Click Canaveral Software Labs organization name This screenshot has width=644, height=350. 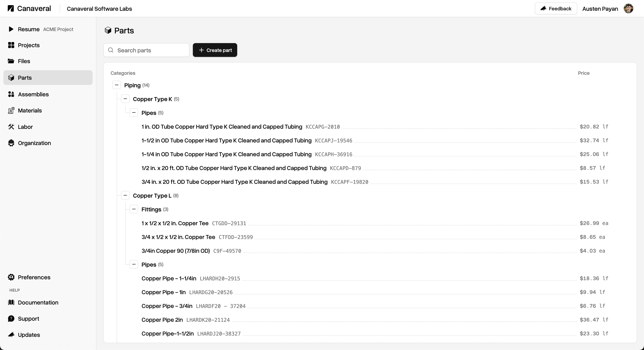(x=99, y=9)
